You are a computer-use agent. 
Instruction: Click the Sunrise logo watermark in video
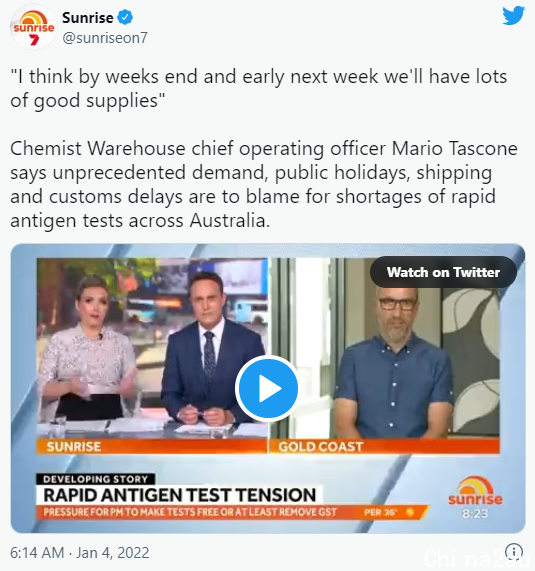[475, 491]
